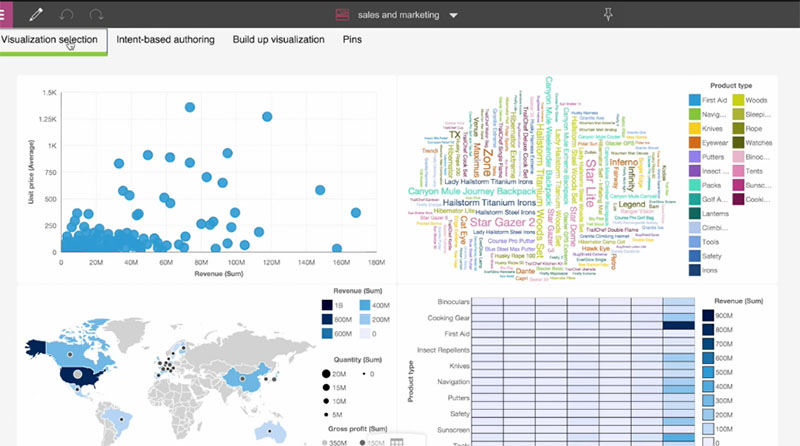
Task: Switch to Intent-based authoring tab
Action: coord(165,40)
